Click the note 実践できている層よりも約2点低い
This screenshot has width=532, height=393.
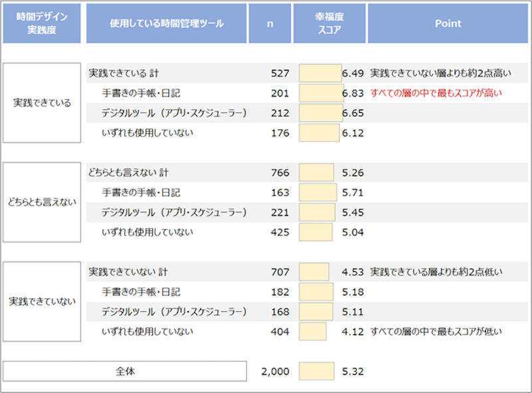[436, 272]
